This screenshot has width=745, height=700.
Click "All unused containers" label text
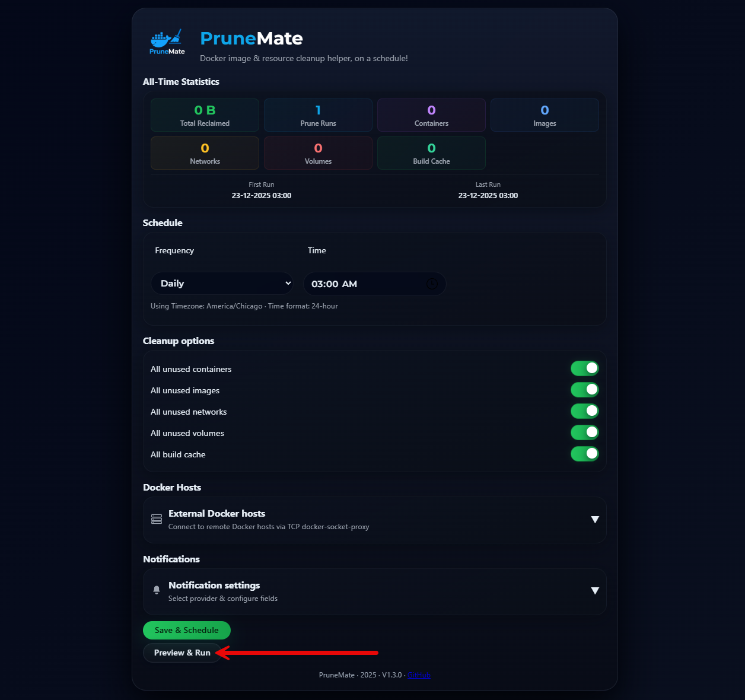191,369
